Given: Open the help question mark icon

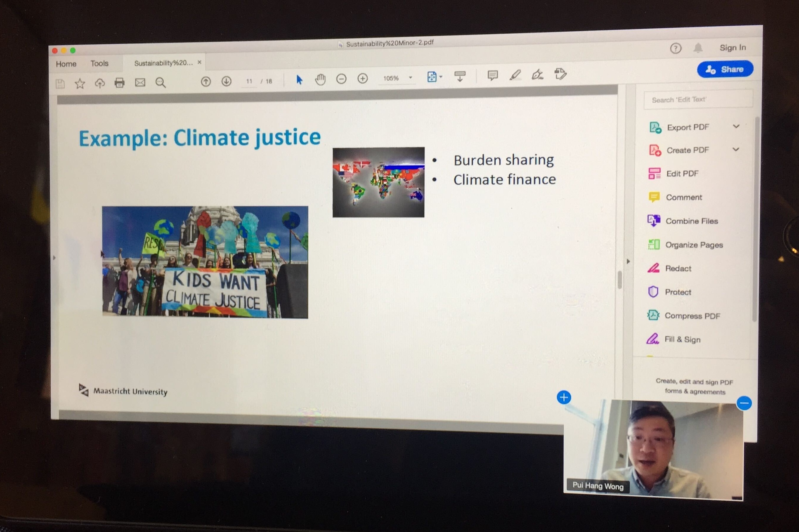Looking at the screenshot, I should 675,48.
